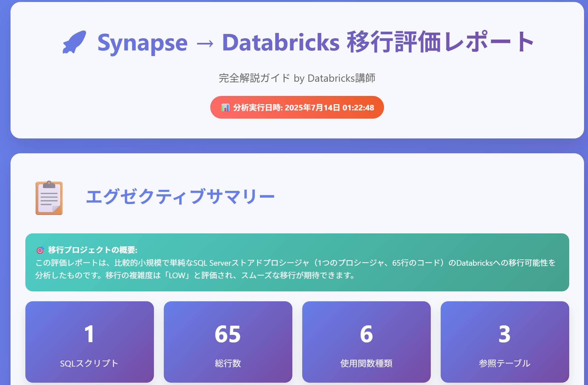
Task: Click the clipboard icon beside エグゼクティブサマリー
Action: click(x=49, y=198)
